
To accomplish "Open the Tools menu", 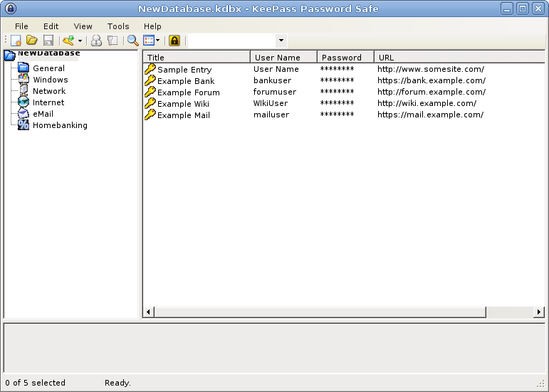I will point(118,26).
